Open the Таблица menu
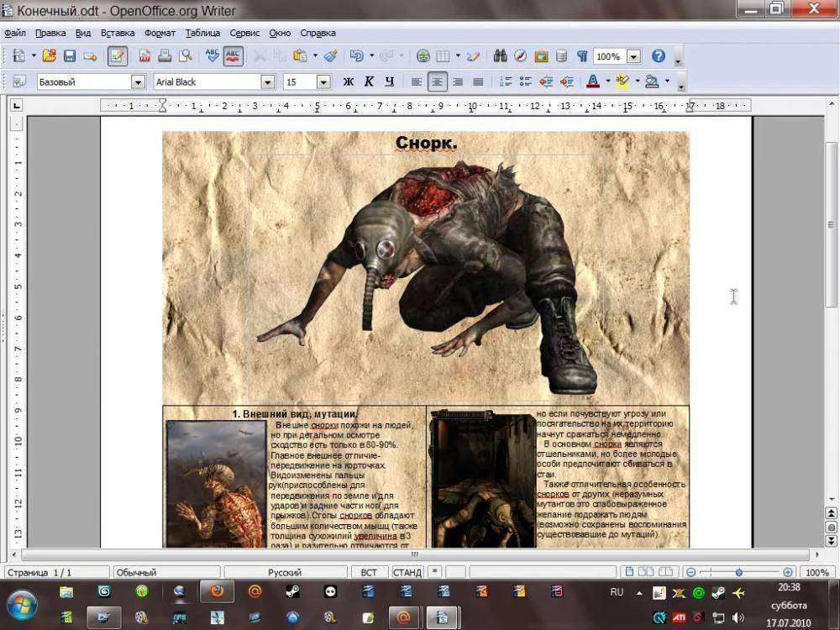Viewport: 840px width, 630px height. click(x=202, y=33)
